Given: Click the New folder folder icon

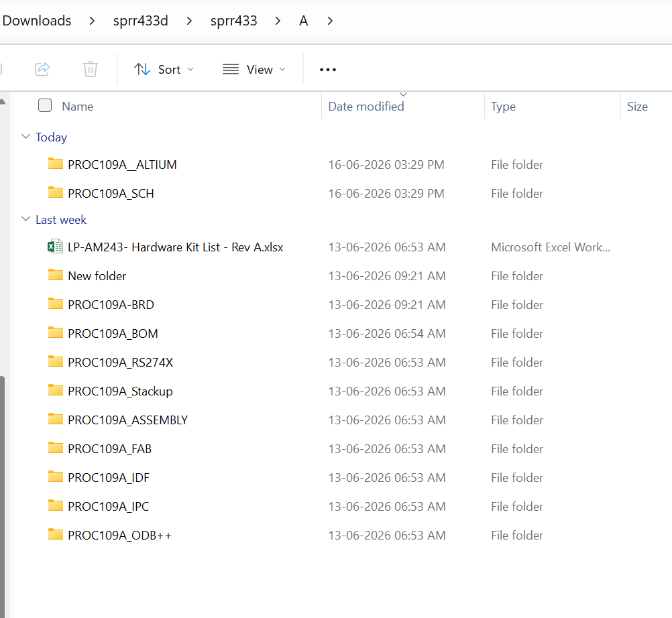Looking at the screenshot, I should tap(55, 275).
